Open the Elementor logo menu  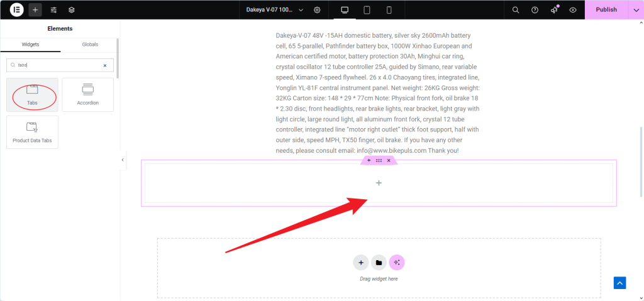pos(16,9)
